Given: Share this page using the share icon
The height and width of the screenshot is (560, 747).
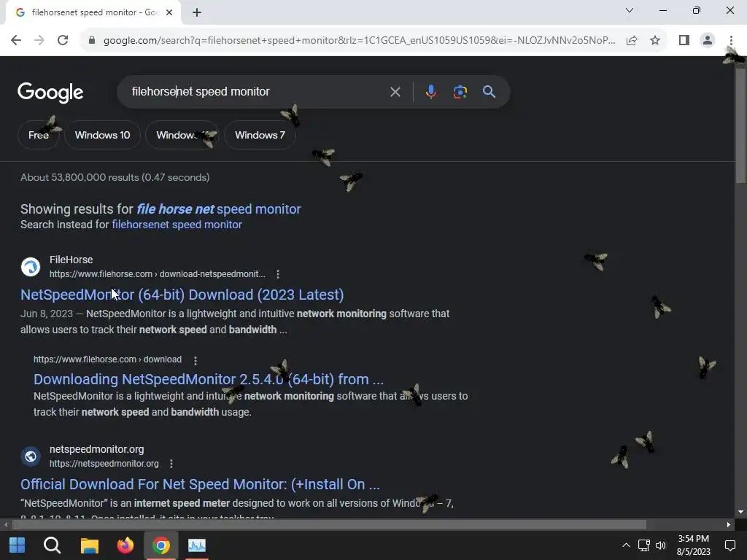Looking at the screenshot, I should point(632,40).
